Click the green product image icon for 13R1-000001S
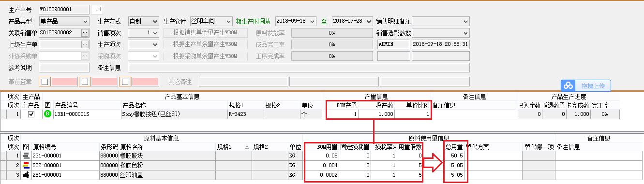This screenshot has height=184, width=644. coord(48,114)
